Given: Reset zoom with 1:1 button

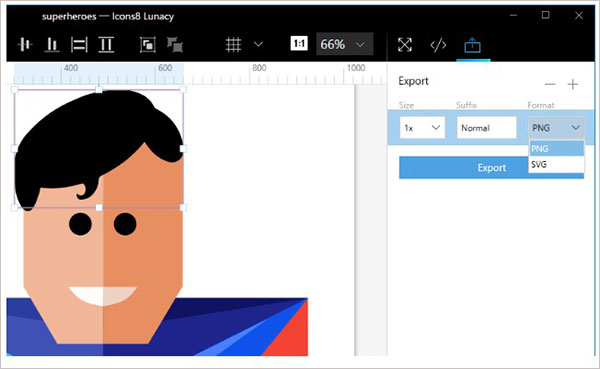Looking at the screenshot, I should tap(299, 44).
